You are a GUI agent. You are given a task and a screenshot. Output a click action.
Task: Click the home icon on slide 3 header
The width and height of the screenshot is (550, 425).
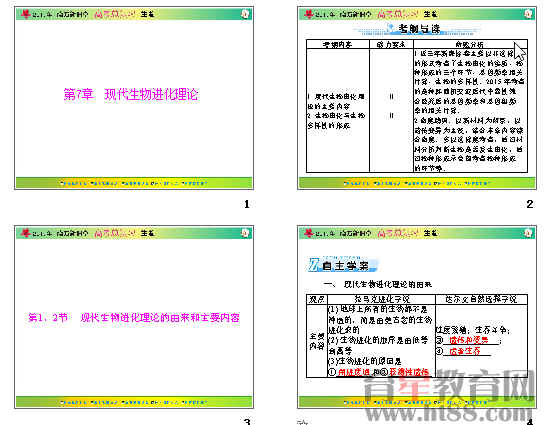point(245,233)
